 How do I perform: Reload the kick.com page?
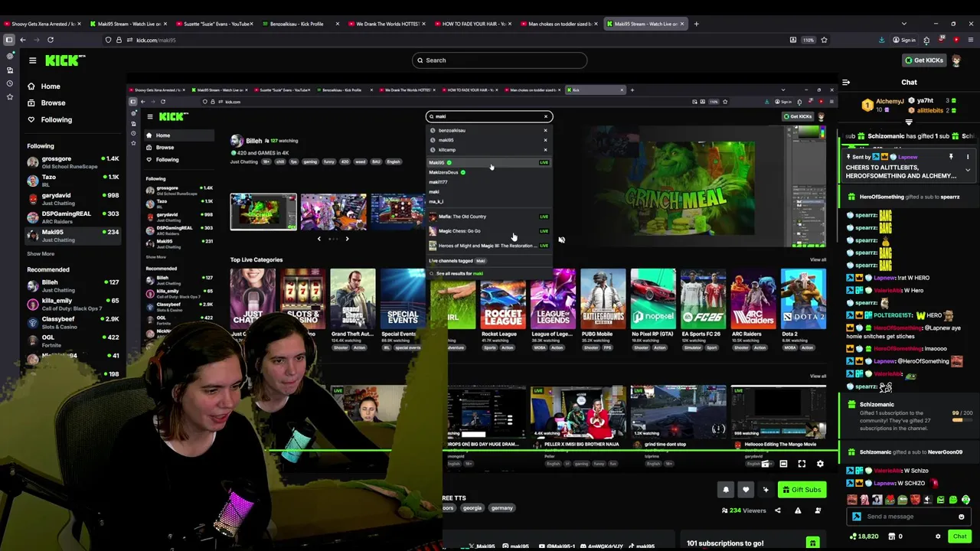point(51,40)
